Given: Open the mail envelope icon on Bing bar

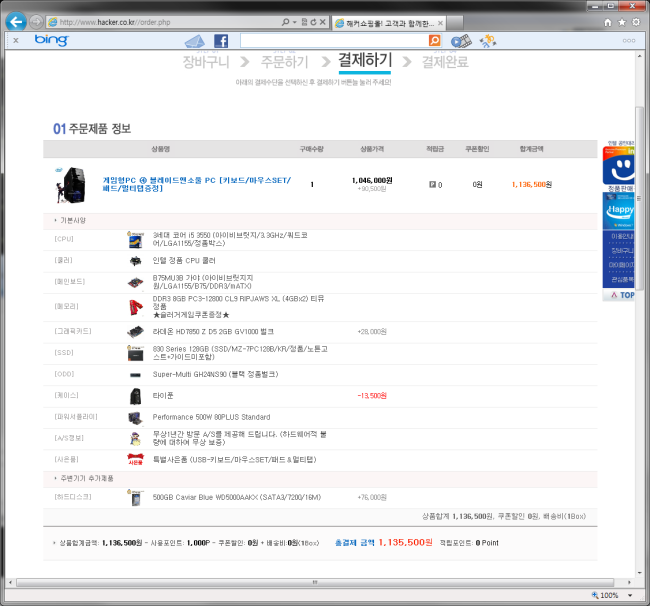Looking at the screenshot, I should click(194, 41).
